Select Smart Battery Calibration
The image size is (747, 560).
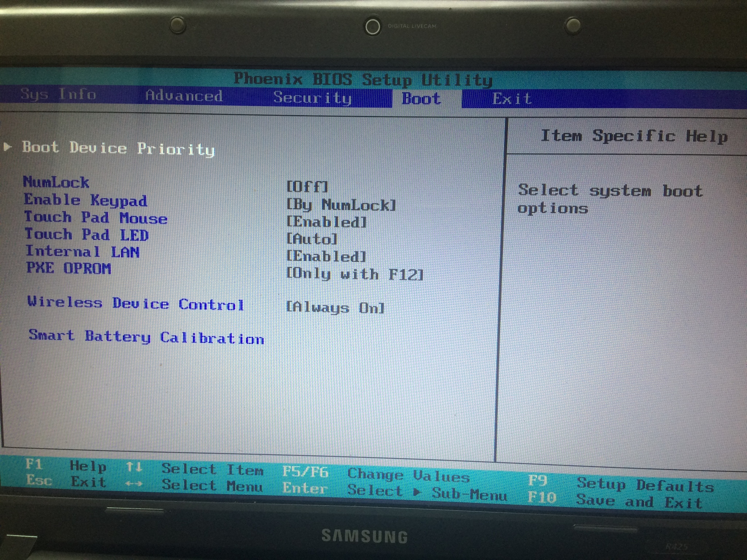click(146, 337)
